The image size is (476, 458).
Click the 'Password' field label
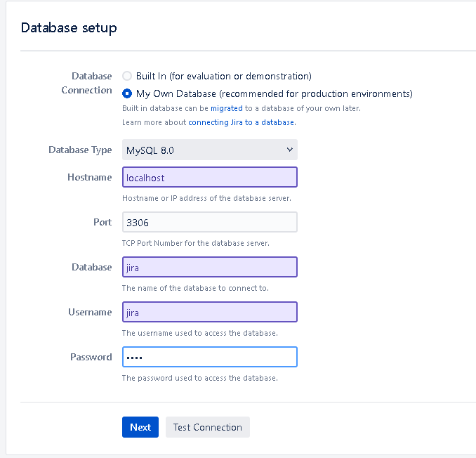[91, 357]
